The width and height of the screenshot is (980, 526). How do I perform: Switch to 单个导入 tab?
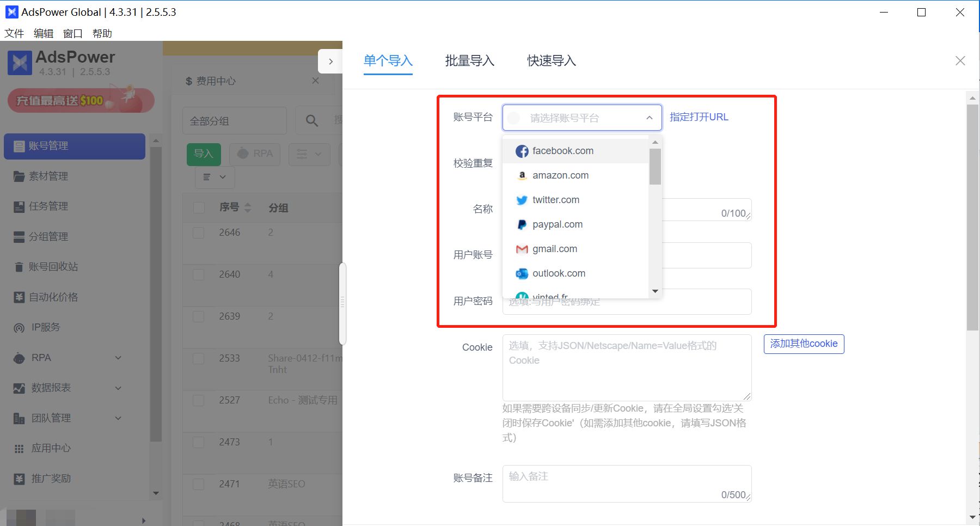pyautogui.click(x=388, y=60)
